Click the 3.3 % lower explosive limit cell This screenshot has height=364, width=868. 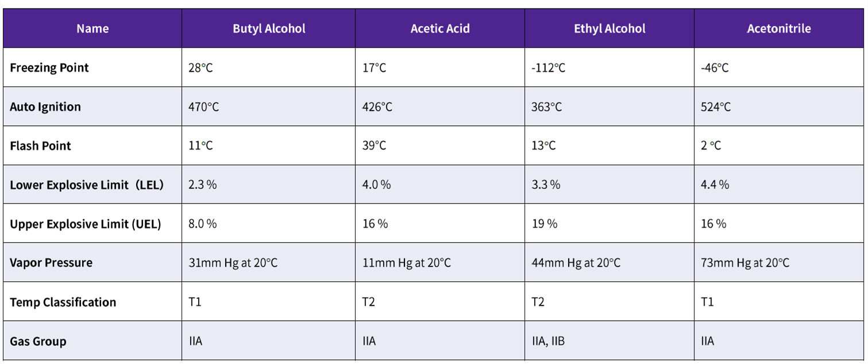[x=546, y=185]
